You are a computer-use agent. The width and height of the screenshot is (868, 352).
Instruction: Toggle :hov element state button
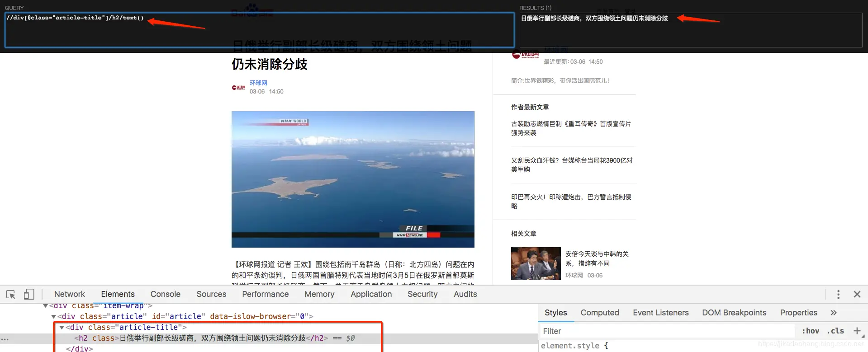click(x=811, y=331)
